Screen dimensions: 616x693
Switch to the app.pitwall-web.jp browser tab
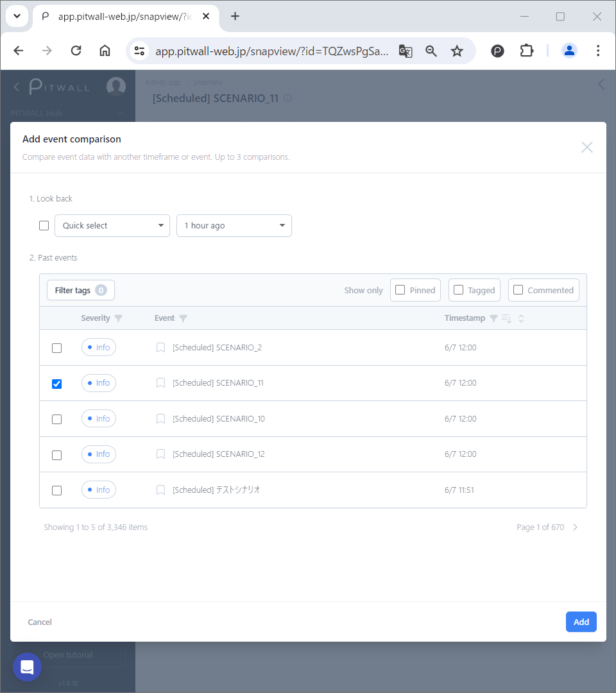[x=122, y=17]
